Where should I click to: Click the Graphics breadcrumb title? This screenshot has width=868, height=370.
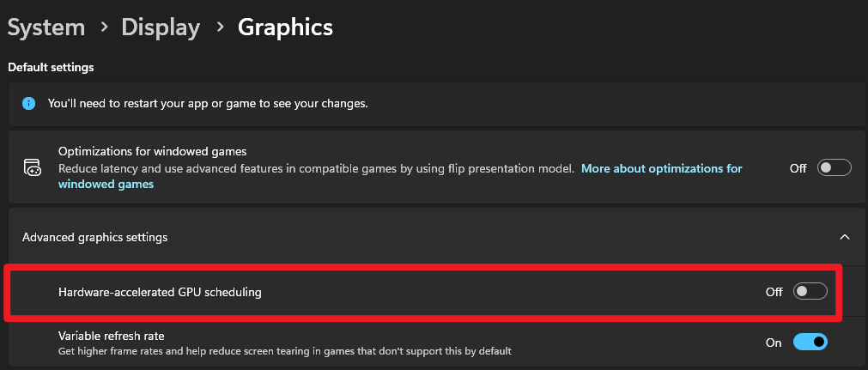(285, 27)
